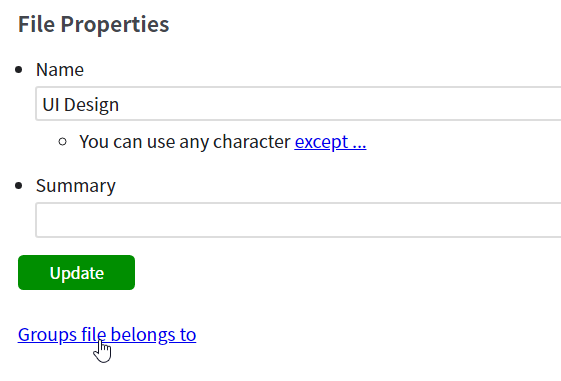Click the bullet beside Summary
This screenshot has height=381, width=561.
[19, 186]
